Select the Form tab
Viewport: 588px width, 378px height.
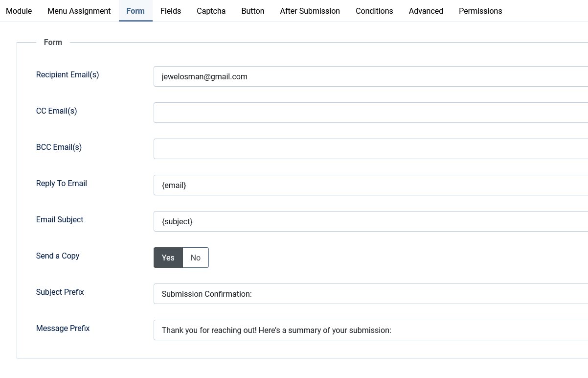[x=136, y=11]
